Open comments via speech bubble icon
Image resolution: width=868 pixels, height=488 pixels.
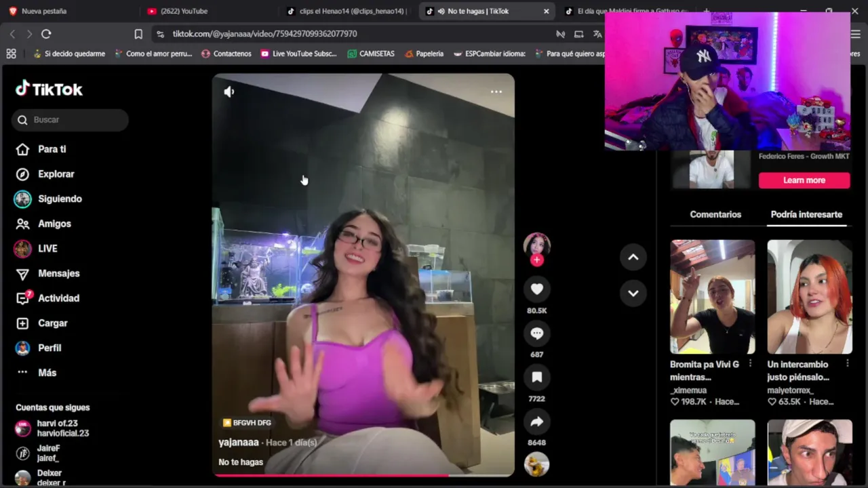tap(536, 333)
